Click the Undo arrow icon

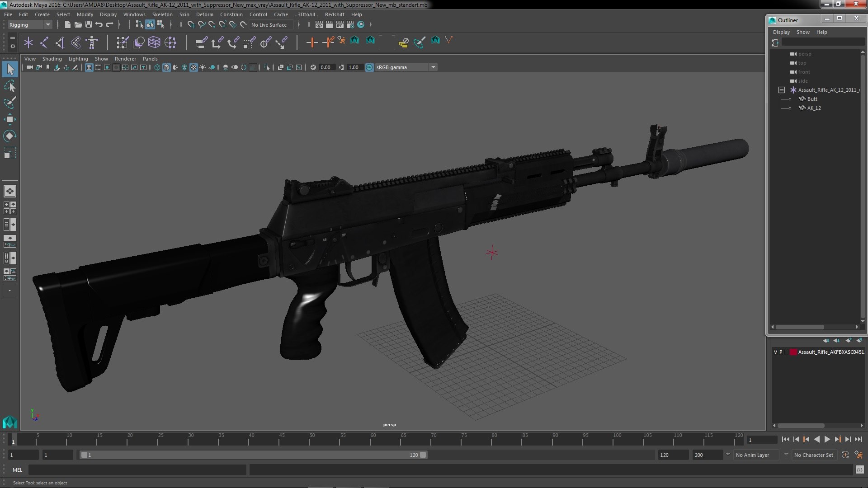click(99, 24)
